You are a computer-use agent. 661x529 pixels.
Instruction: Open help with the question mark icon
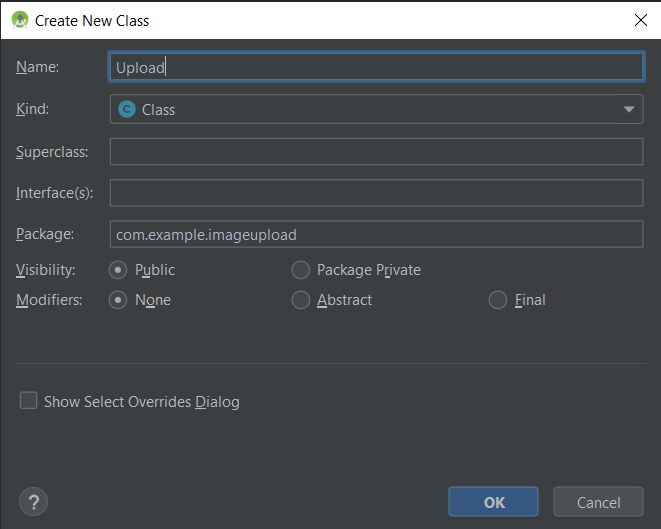pyautogui.click(x=34, y=502)
